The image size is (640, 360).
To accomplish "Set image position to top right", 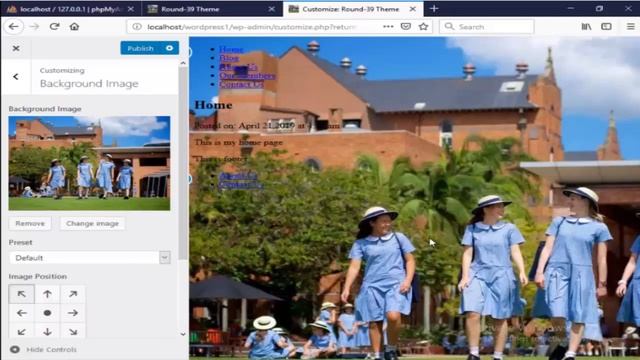I will tap(73, 294).
